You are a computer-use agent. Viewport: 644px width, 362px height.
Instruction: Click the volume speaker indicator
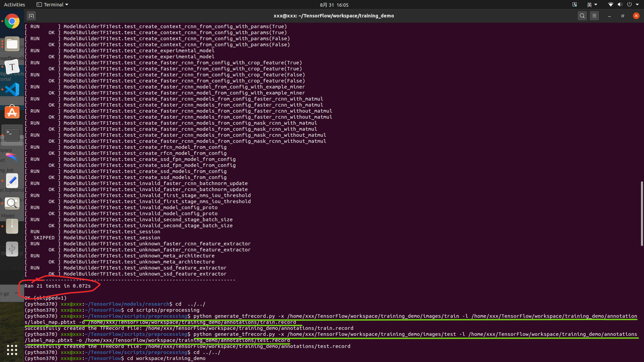(620, 5)
